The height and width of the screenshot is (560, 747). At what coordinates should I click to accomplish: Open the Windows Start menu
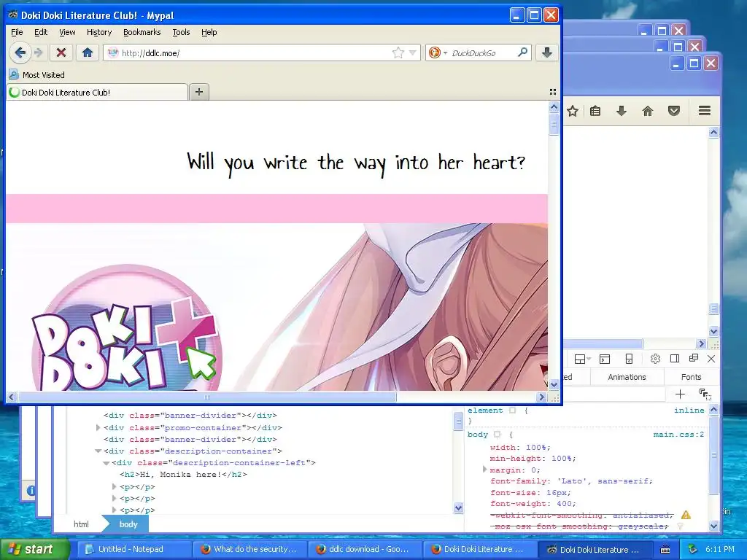tap(34, 549)
